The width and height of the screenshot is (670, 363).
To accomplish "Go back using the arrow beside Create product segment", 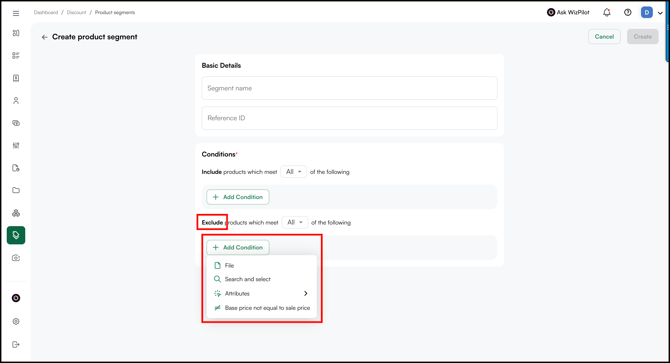I will (x=44, y=37).
